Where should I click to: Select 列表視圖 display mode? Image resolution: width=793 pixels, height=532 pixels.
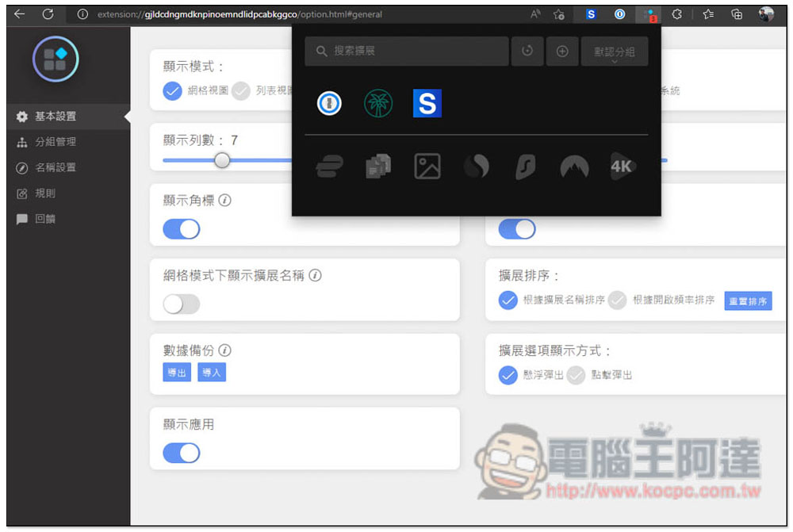[x=241, y=91]
